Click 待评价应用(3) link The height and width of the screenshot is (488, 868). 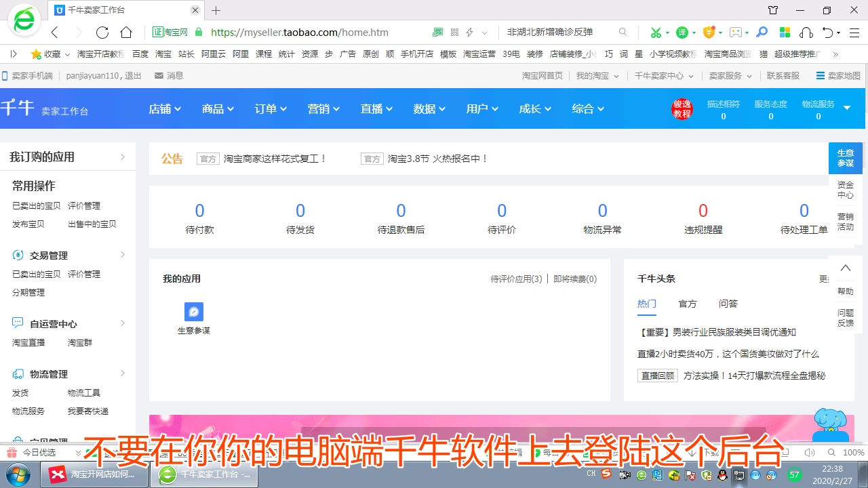click(x=517, y=279)
